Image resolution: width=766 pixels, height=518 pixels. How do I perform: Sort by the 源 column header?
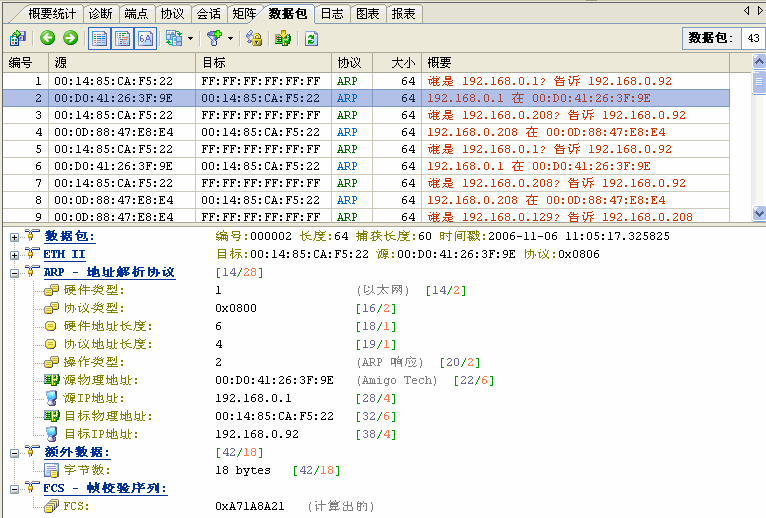[x=122, y=63]
